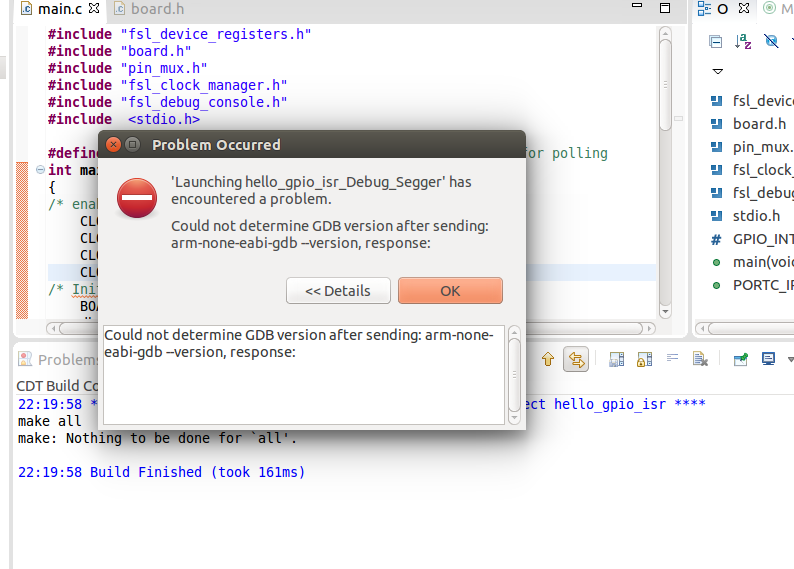Toggle hide fields filter in Outline

click(x=771, y=41)
